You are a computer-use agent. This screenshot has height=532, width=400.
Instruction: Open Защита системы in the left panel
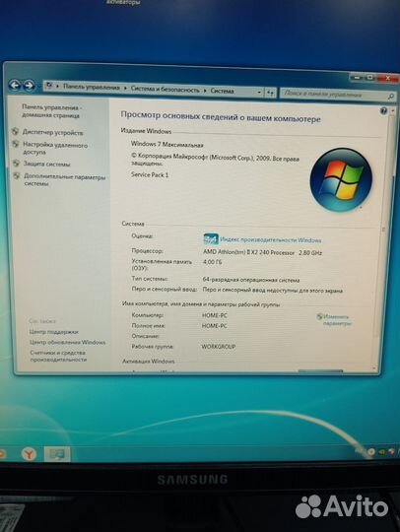(x=47, y=165)
